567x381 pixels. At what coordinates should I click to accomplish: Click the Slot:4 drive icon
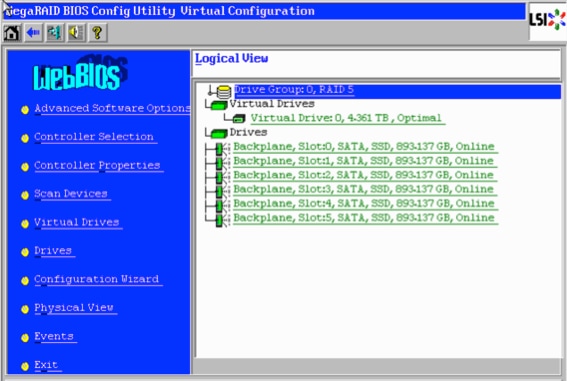coord(219,206)
